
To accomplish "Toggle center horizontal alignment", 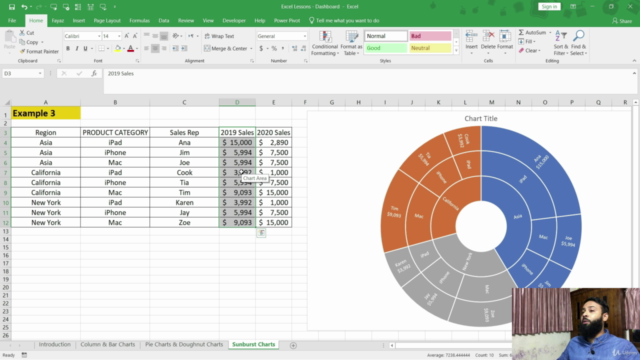I will coord(155,48).
